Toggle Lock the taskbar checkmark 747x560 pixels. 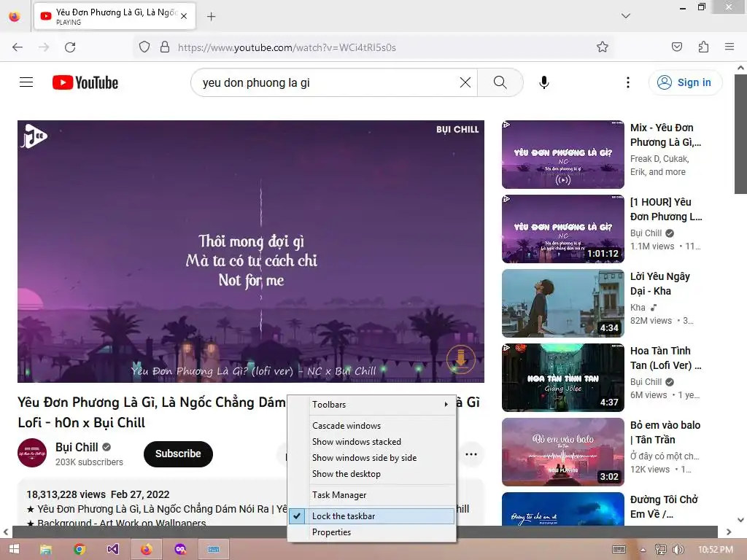click(x=372, y=516)
